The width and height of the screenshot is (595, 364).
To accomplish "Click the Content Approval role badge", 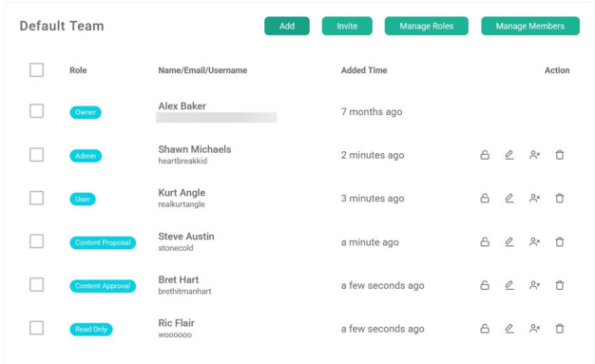I will click(x=103, y=286).
